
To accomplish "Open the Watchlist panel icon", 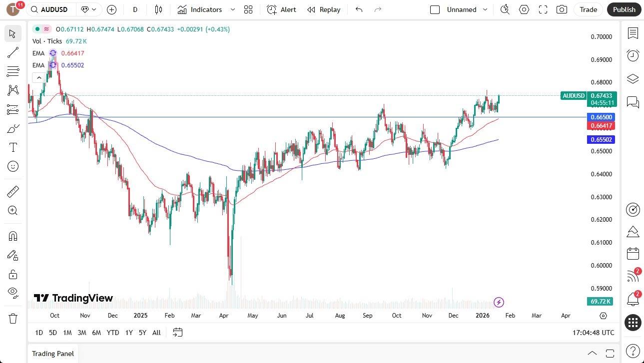I will click(x=633, y=33).
